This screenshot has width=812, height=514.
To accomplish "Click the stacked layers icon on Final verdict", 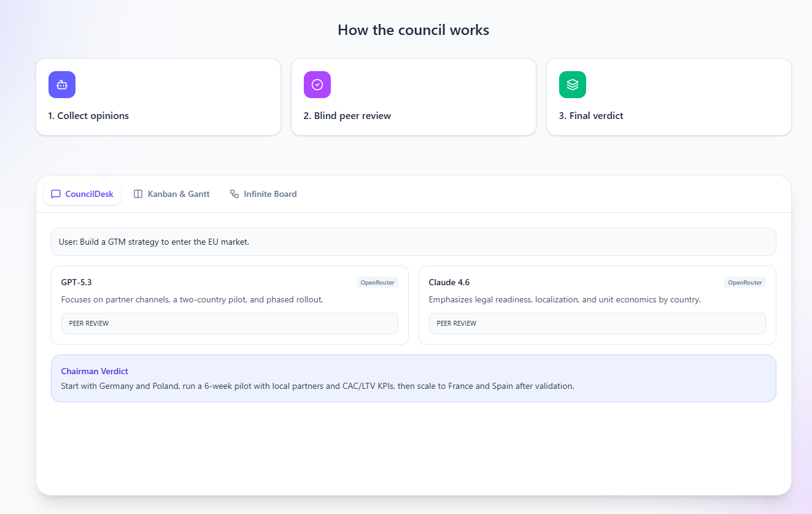I will pos(572,85).
